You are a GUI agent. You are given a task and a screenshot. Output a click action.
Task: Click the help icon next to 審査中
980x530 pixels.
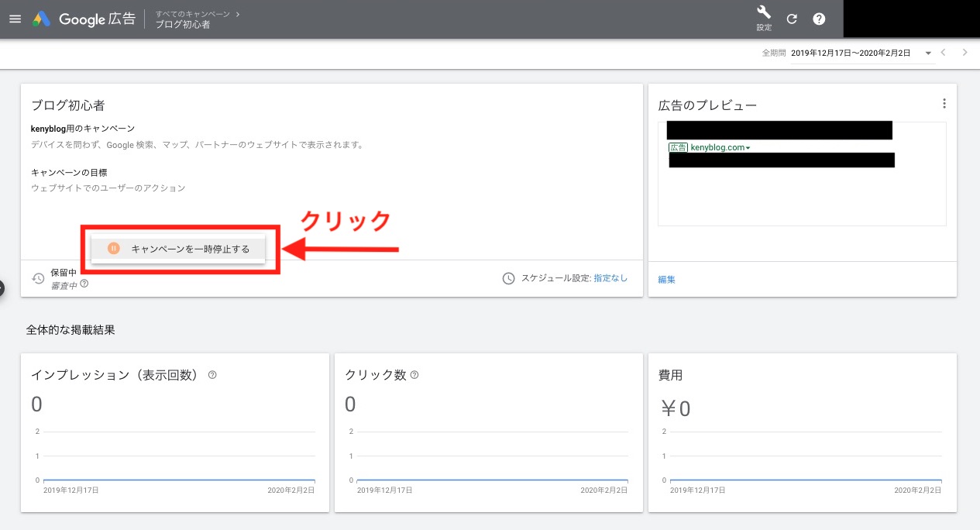pyautogui.click(x=84, y=284)
